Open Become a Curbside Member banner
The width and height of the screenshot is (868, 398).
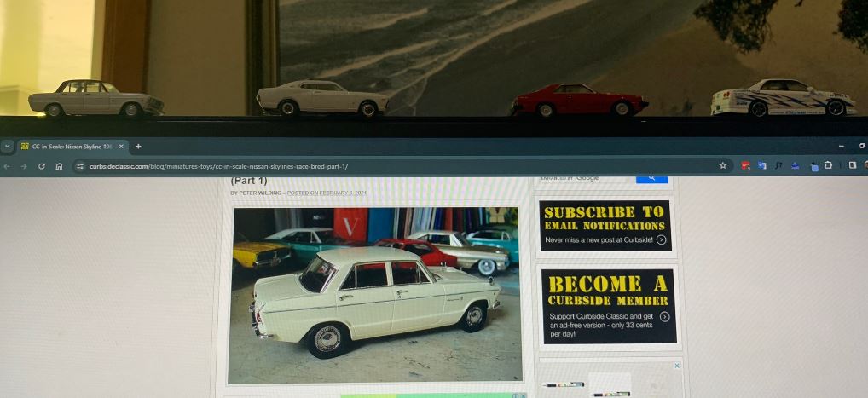(x=609, y=306)
